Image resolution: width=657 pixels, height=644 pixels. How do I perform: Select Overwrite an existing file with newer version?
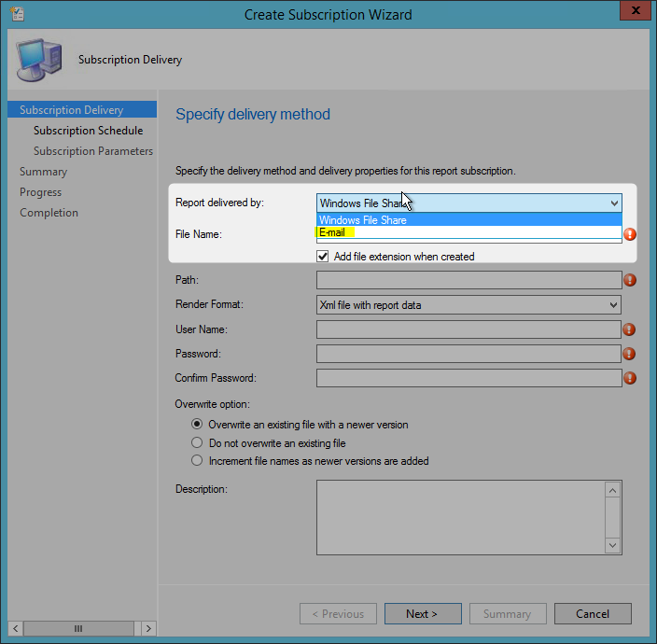pos(197,424)
